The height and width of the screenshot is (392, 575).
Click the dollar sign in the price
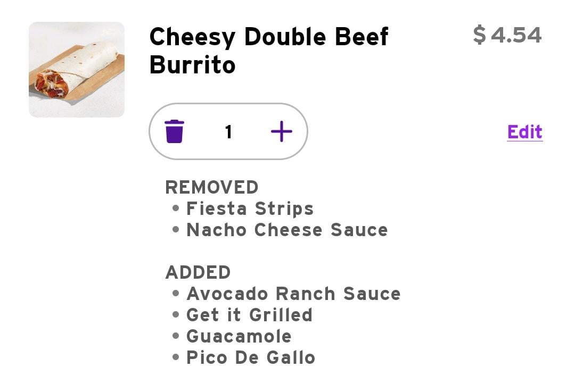click(480, 35)
